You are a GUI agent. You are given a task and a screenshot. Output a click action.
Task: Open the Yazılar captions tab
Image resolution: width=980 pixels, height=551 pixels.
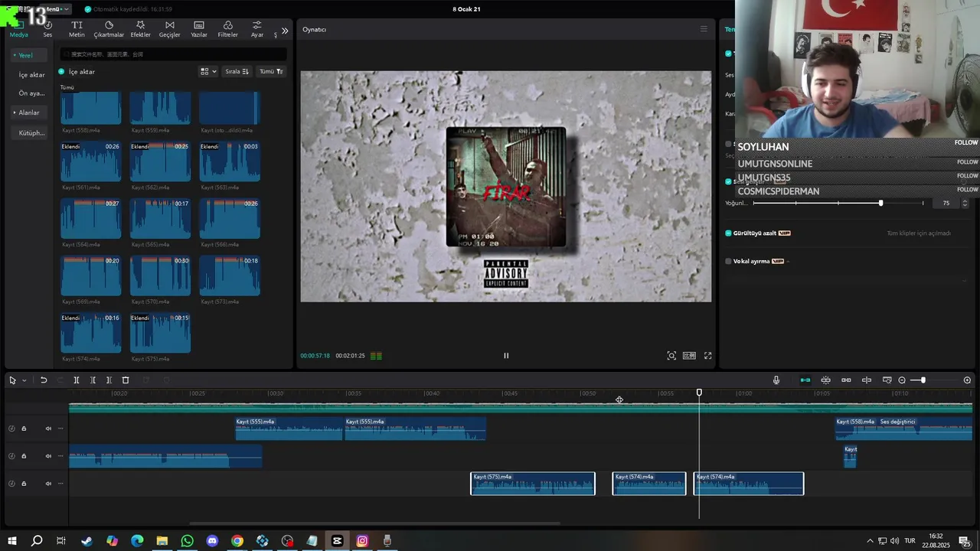coord(199,29)
